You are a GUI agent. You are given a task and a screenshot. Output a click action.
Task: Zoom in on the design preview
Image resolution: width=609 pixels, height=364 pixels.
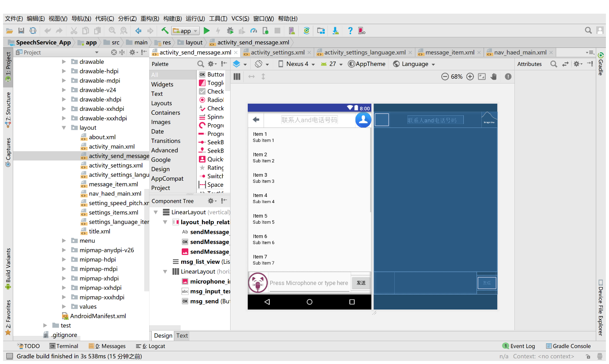tap(470, 76)
